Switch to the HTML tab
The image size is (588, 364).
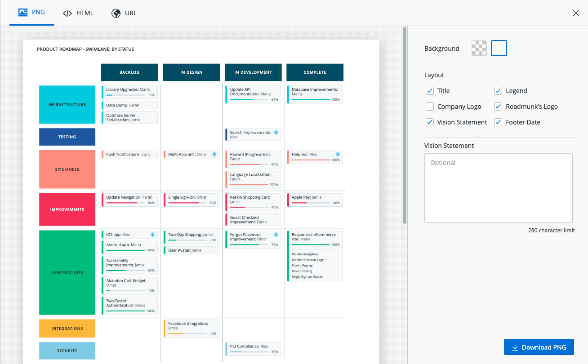[78, 13]
